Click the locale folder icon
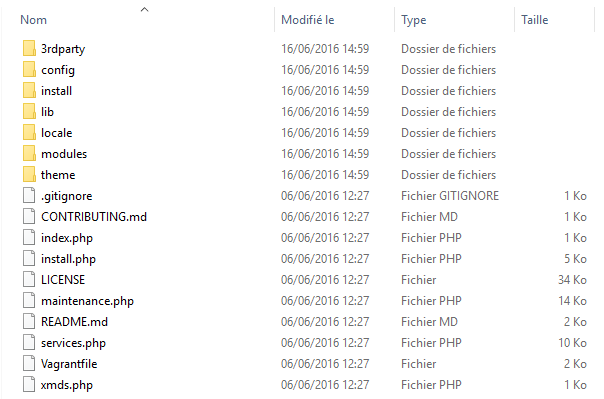The height and width of the screenshot is (399, 604). point(29,132)
